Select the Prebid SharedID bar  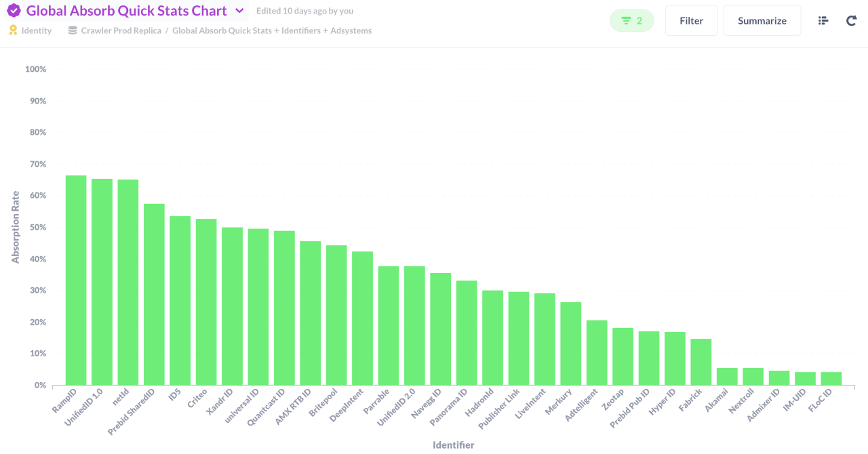(x=154, y=295)
